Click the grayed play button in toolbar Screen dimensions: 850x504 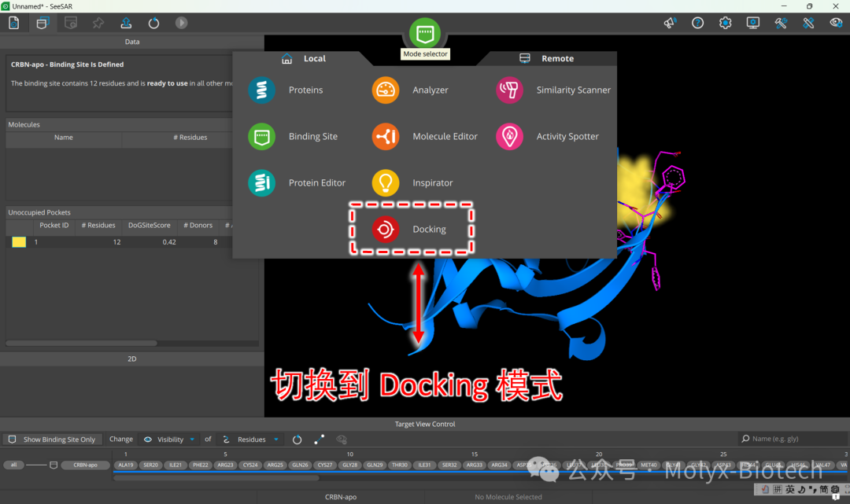point(181,23)
